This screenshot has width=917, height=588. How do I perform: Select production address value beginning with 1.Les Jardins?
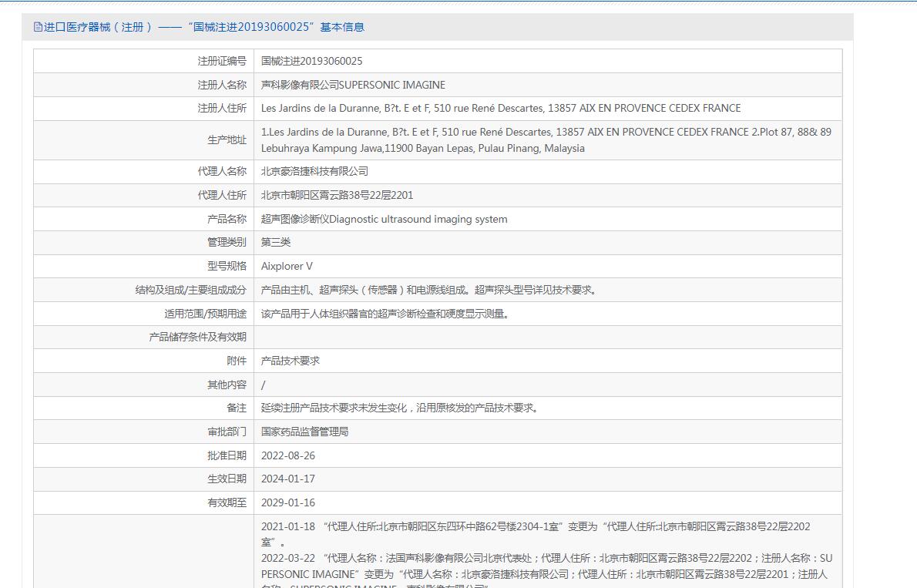point(546,139)
